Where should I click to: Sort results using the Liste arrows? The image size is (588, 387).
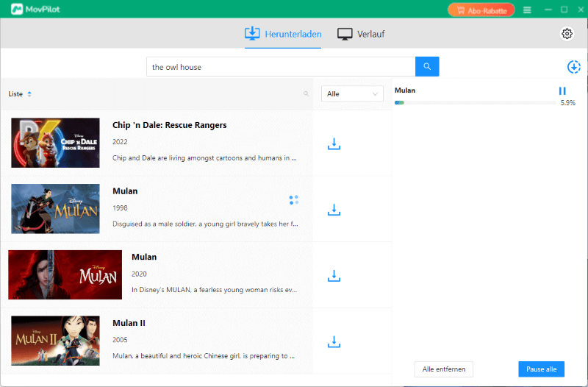29,94
